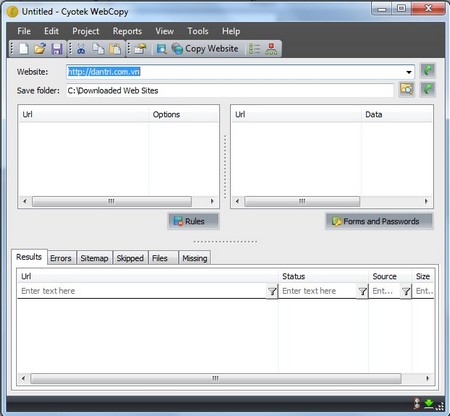Image resolution: width=450 pixels, height=416 pixels.
Task: Click the Save floppy disk icon
Action: tap(57, 49)
